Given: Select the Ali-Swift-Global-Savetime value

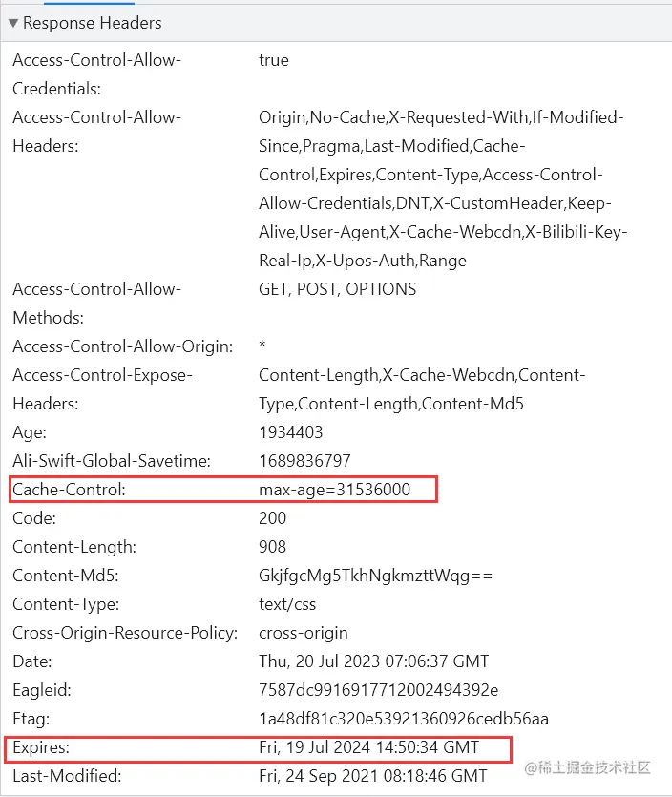Looking at the screenshot, I should point(304,461).
